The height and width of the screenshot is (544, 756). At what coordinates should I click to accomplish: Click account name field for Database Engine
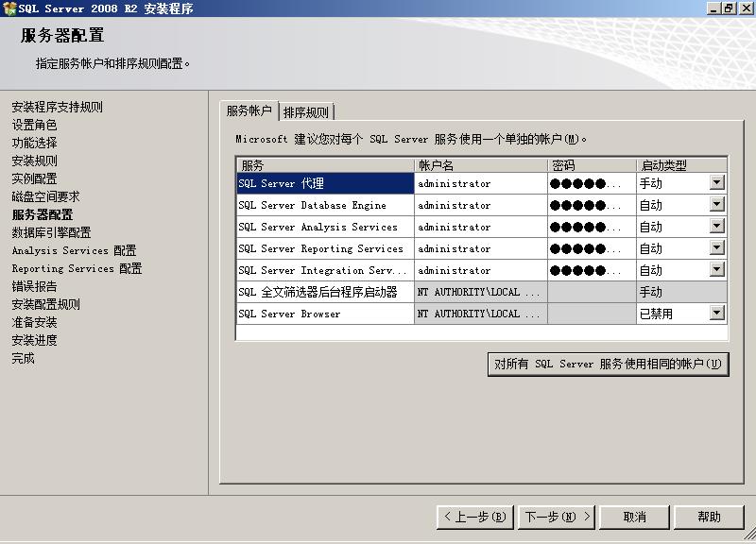click(480, 205)
